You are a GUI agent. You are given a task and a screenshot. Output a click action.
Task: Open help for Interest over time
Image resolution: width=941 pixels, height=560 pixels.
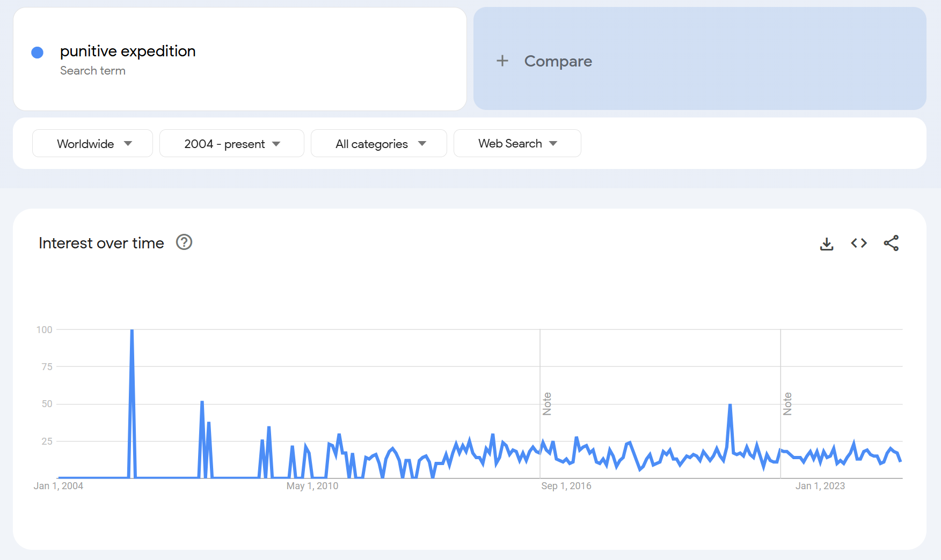(x=184, y=242)
